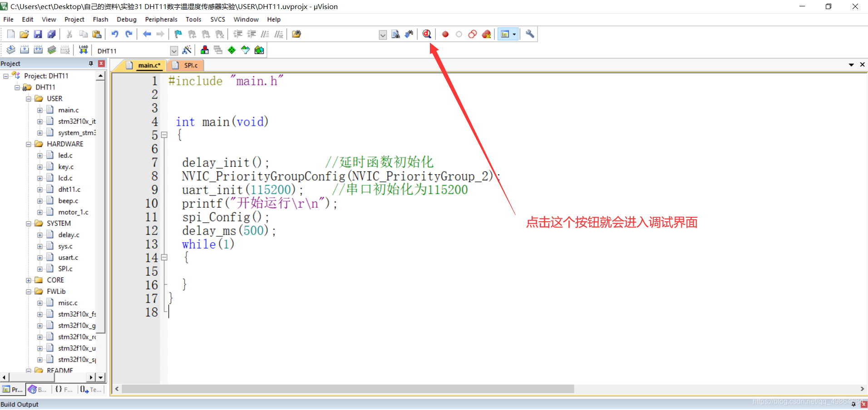Undo the last edit

point(115,34)
